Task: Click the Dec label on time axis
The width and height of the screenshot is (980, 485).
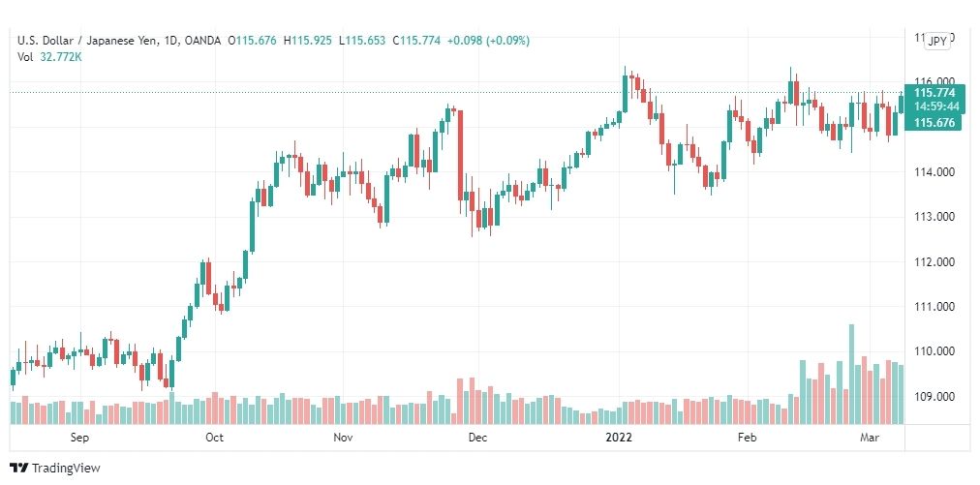Action: pos(477,438)
